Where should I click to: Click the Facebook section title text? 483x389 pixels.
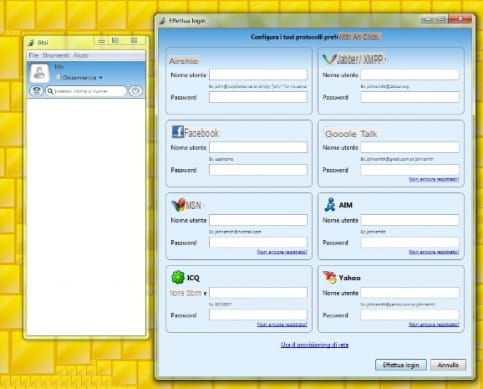coord(202,133)
